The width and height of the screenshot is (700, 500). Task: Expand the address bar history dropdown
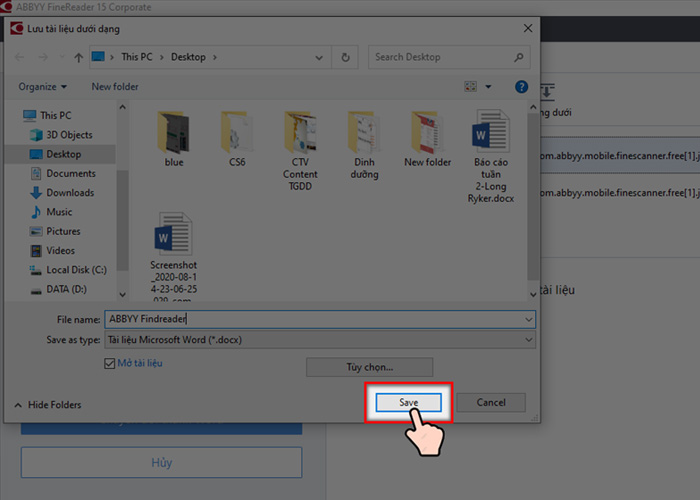coord(319,58)
